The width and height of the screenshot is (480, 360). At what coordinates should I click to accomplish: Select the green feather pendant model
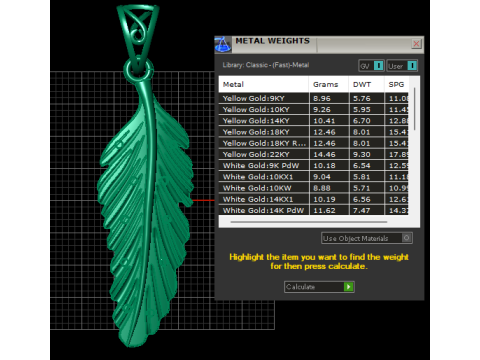click(x=145, y=213)
